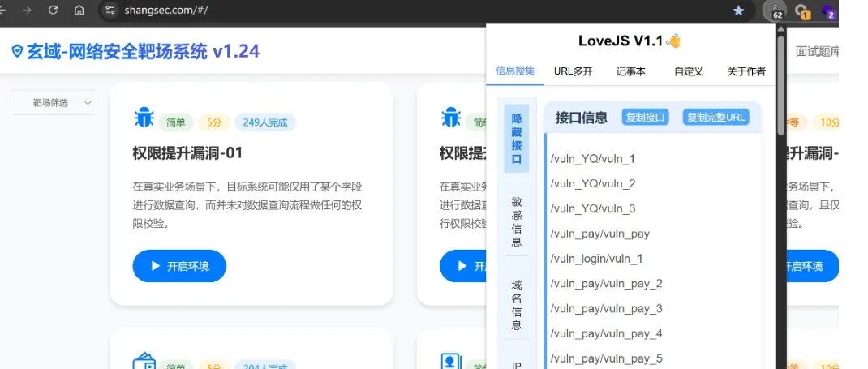Select the /vuln_pay/vuln_pay endpoint

click(x=600, y=234)
